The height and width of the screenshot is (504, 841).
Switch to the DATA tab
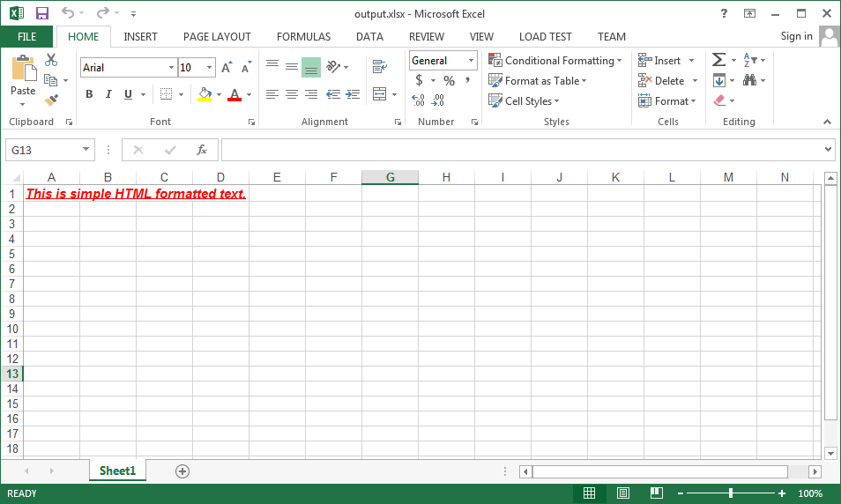click(x=369, y=36)
